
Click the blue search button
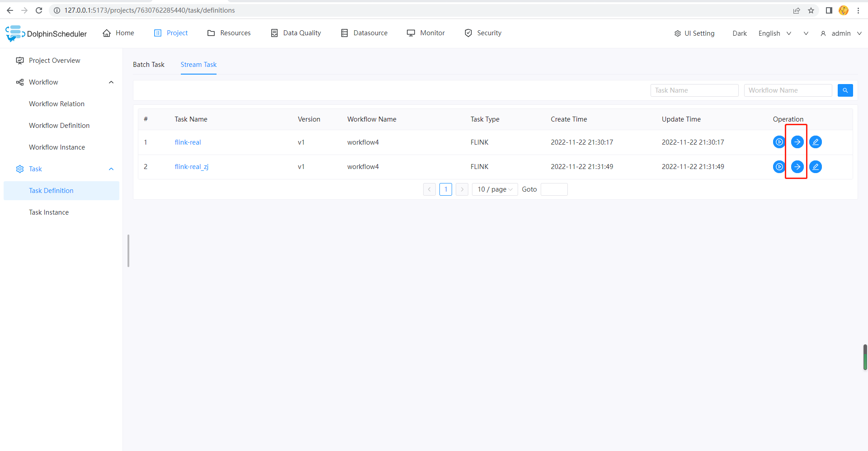point(845,90)
